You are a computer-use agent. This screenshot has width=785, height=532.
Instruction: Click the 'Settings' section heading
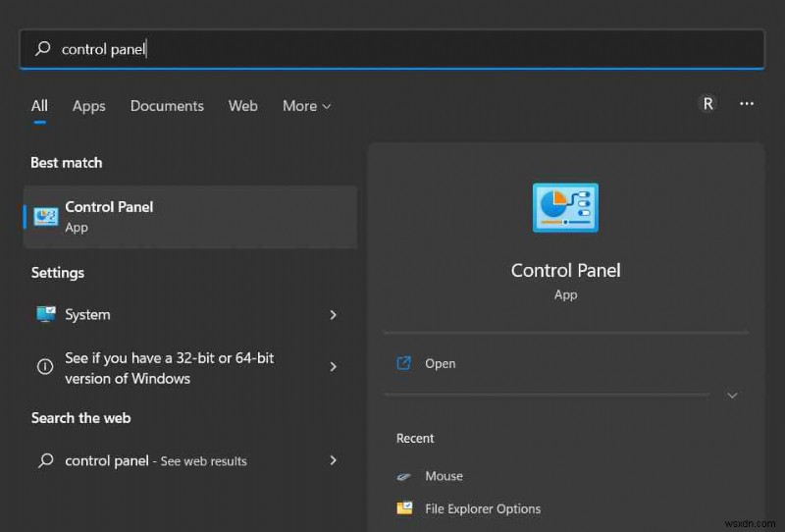58,273
